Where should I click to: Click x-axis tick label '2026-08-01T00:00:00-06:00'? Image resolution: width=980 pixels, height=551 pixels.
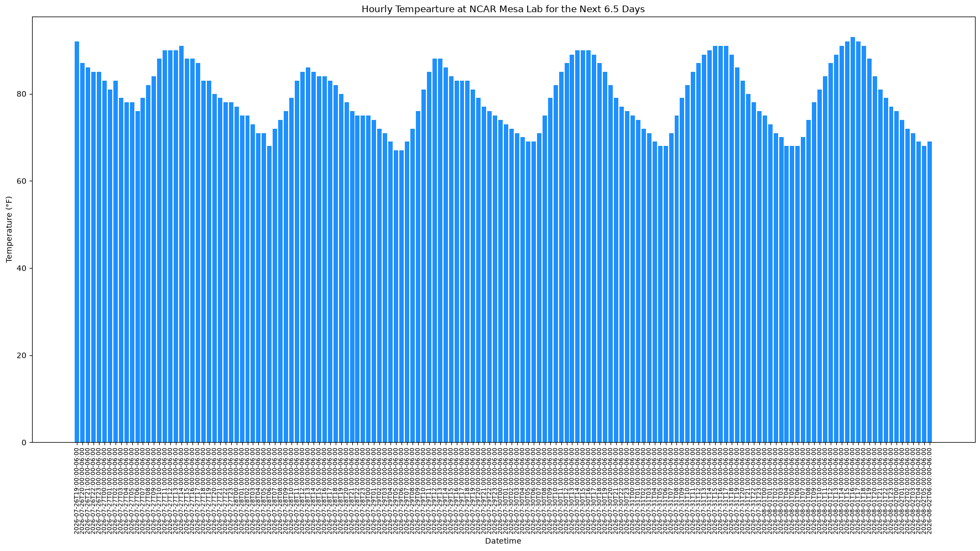[765, 491]
